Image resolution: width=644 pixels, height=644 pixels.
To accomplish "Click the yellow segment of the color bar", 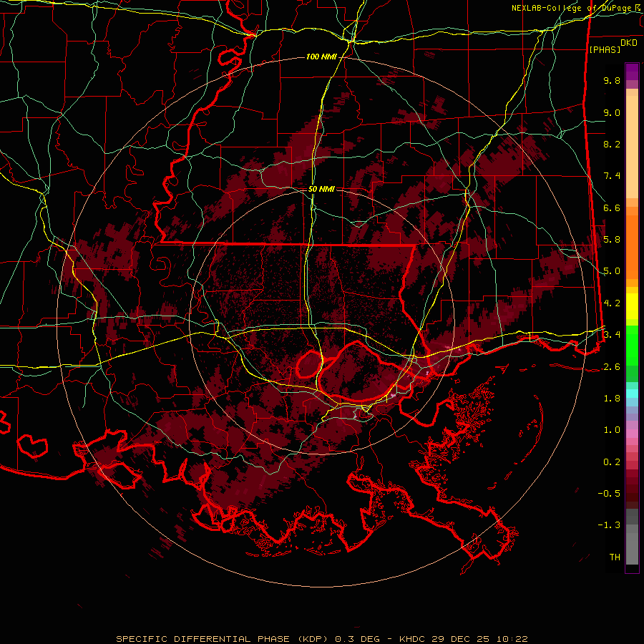I will pos(632,306).
